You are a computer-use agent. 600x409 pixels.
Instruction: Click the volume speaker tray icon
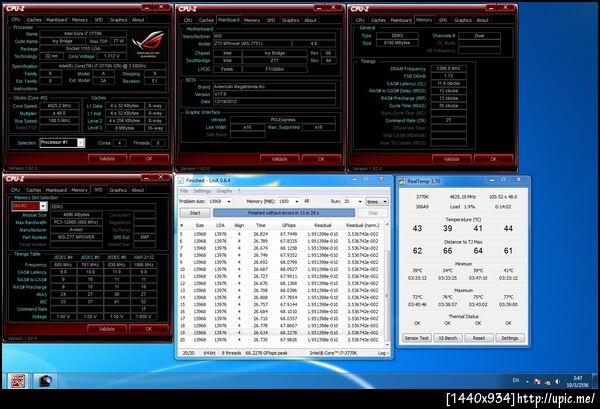(x=558, y=381)
